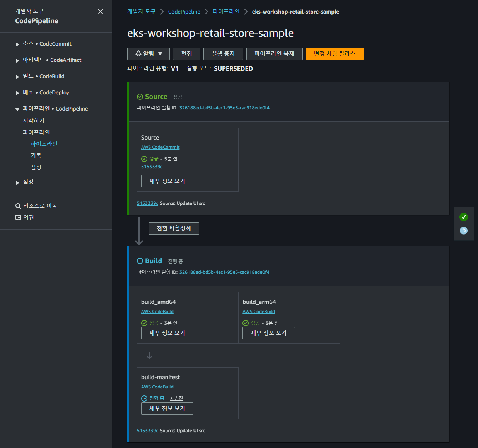Open AWS CodeBuild link for build-manifest
478x448 pixels.
tap(157, 387)
